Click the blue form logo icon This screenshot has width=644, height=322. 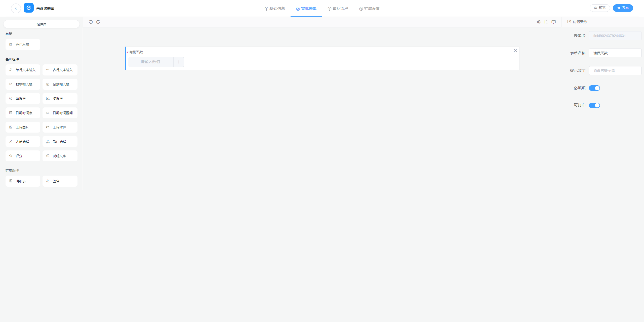pos(29,8)
